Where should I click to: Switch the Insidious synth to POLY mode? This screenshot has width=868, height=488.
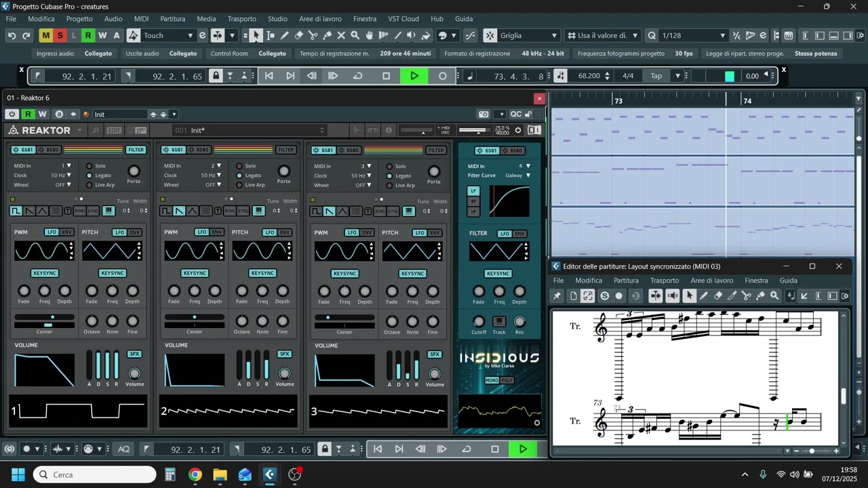tap(507, 380)
